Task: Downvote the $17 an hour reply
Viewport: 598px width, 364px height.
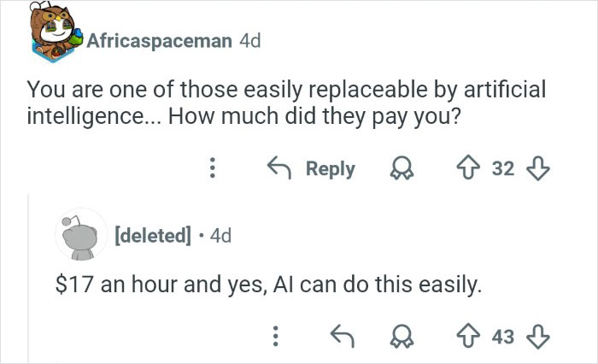Action: click(x=537, y=336)
